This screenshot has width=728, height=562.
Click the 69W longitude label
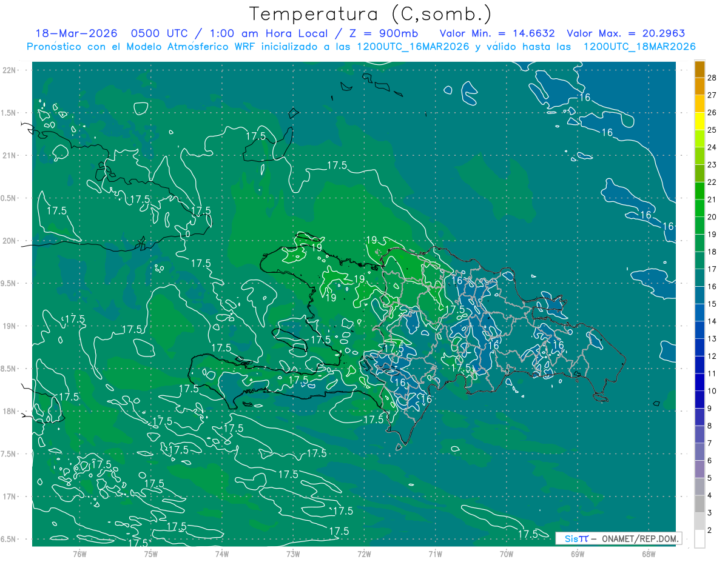[578, 554]
